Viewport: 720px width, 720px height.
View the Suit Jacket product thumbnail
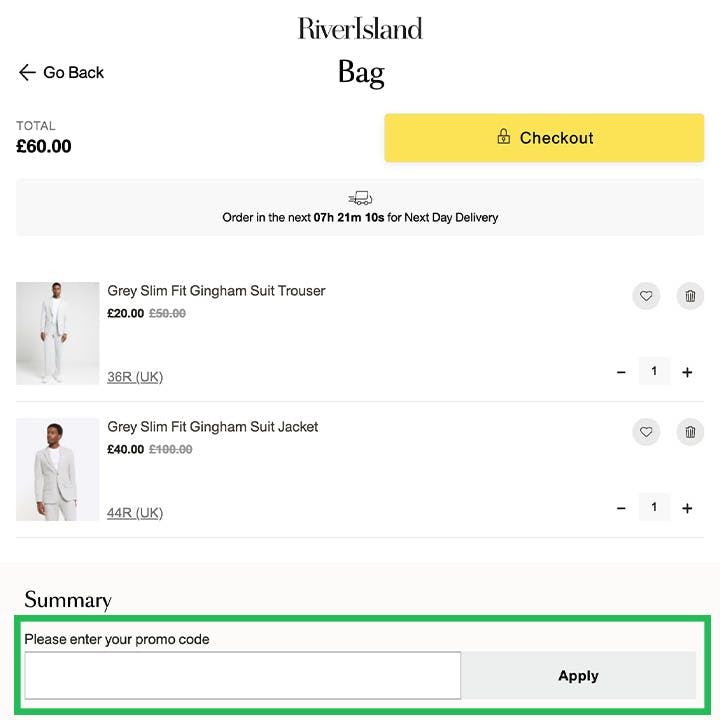coord(57,469)
